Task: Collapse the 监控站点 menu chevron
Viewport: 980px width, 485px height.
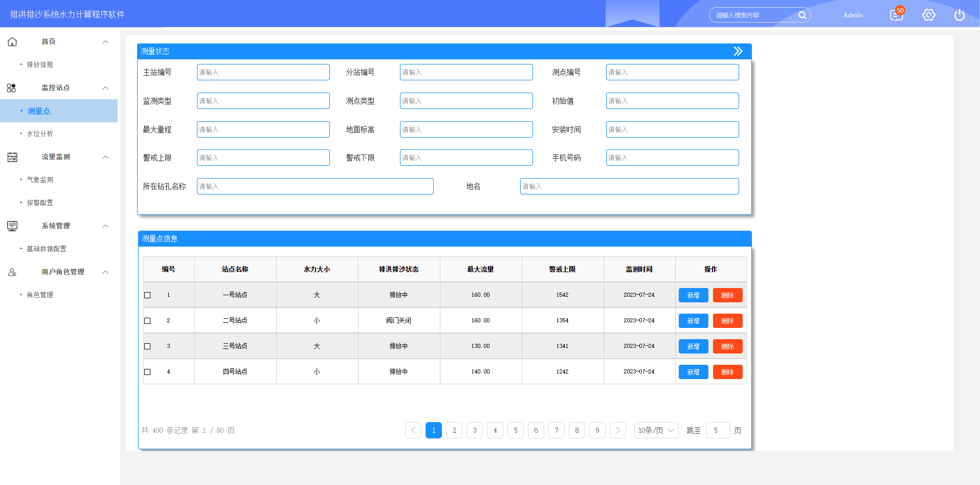Action: [105, 88]
